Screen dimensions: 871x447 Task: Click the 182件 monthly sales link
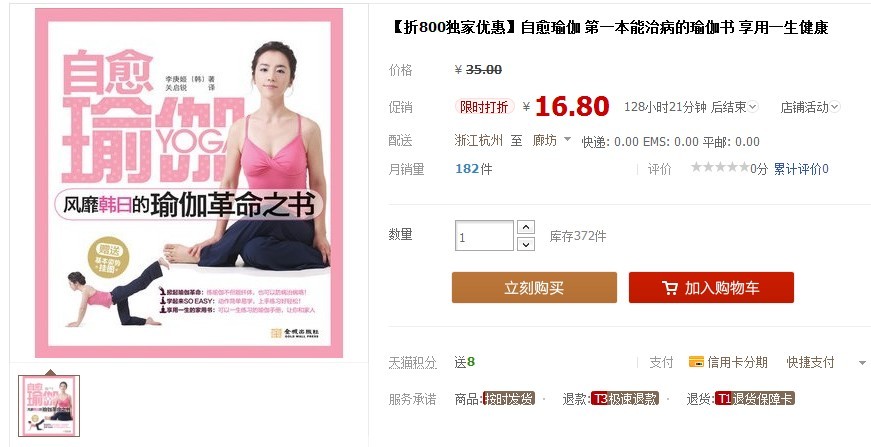tap(473, 169)
